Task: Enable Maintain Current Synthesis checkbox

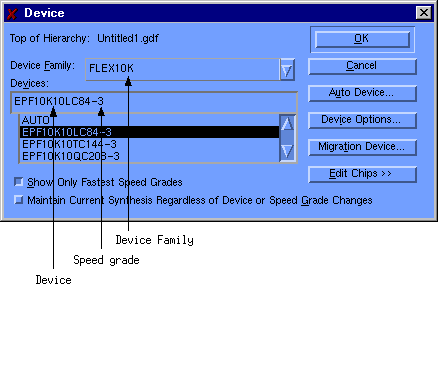Action: pos(19,200)
